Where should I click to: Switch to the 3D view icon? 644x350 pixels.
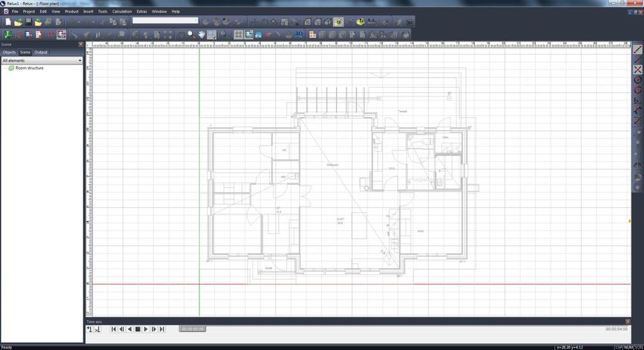(299, 35)
